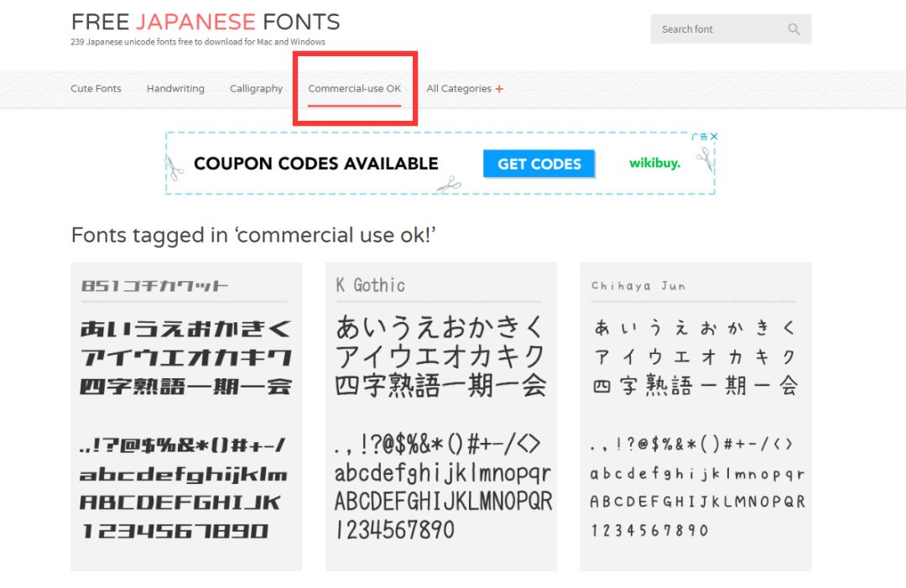Open the K Gothic font preview
Viewport: 906px width, 588px height.
tap(440, 415)
